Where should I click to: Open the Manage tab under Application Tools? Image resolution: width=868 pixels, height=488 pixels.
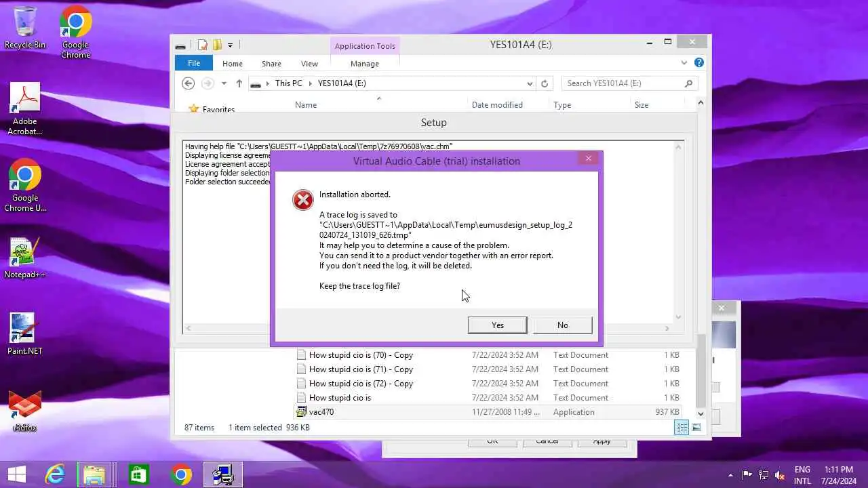[365, 64]
